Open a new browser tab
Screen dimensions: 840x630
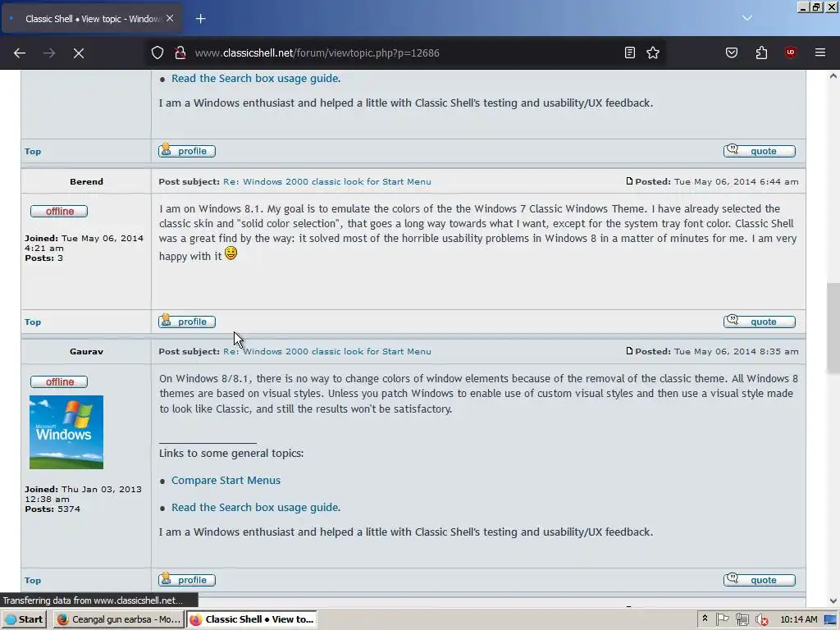[x=200, y=19]
